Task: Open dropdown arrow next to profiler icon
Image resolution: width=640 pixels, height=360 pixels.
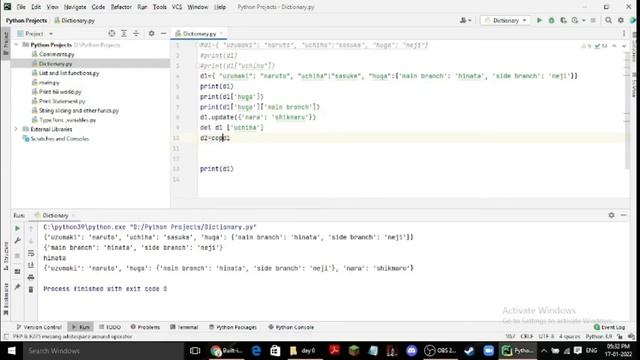Action: click(x=584, y=20)
